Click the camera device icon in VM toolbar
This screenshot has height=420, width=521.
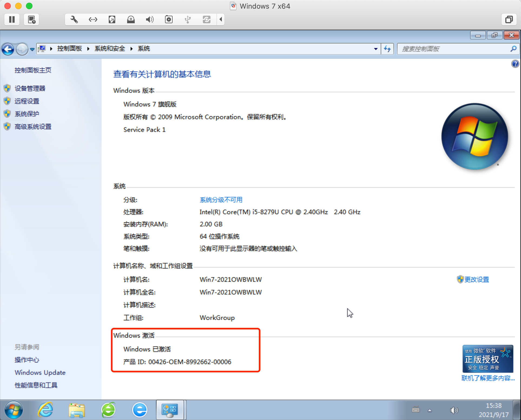(x=169, y=19)
